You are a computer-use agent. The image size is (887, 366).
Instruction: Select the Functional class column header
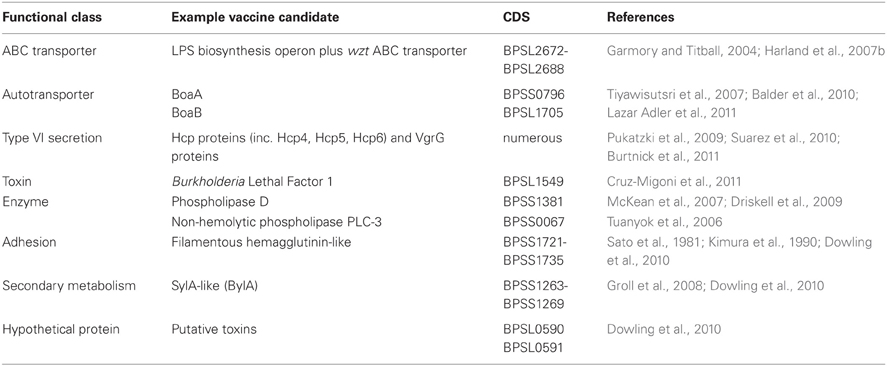click(52, 18)
